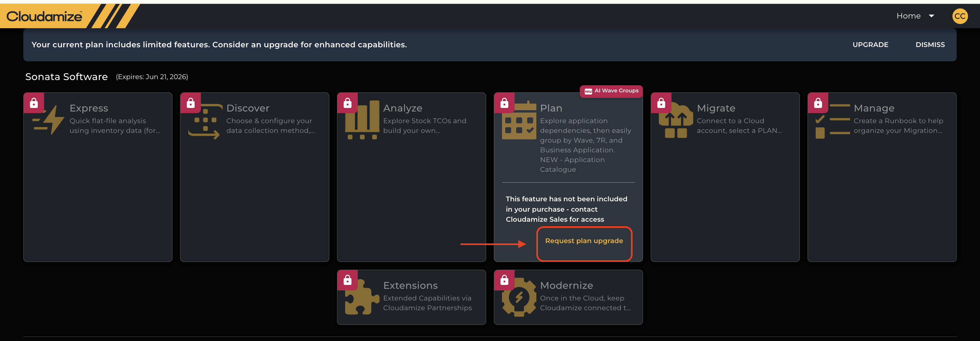
Task: Open the Discover card title
Action: 248,108
